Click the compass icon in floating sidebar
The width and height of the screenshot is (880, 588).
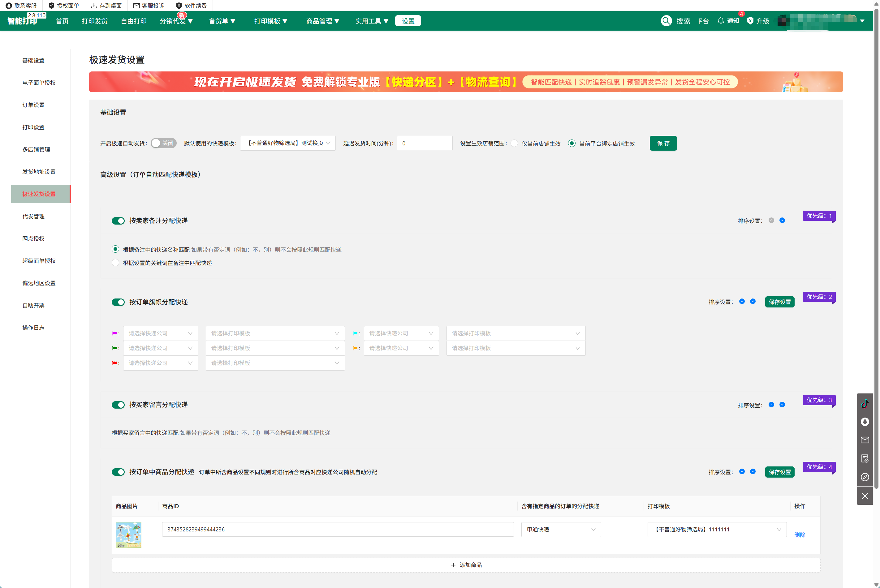(x=865, y=477)
